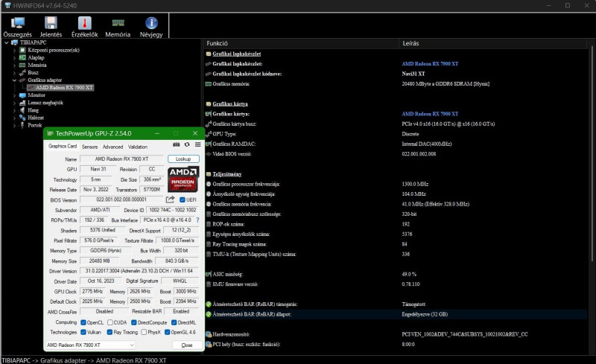Click the TIBIAPAPC computer icon in tree

(15, 42)
